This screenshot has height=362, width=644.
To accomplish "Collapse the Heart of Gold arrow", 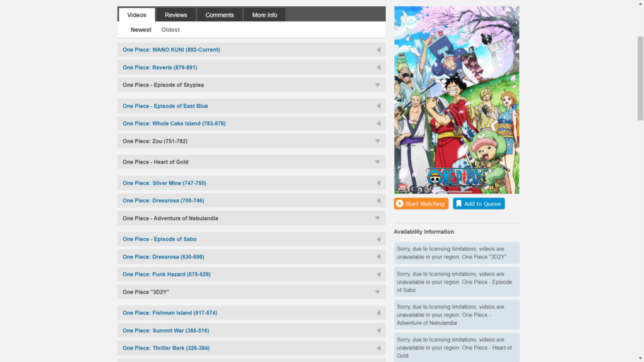I will 377,162.
